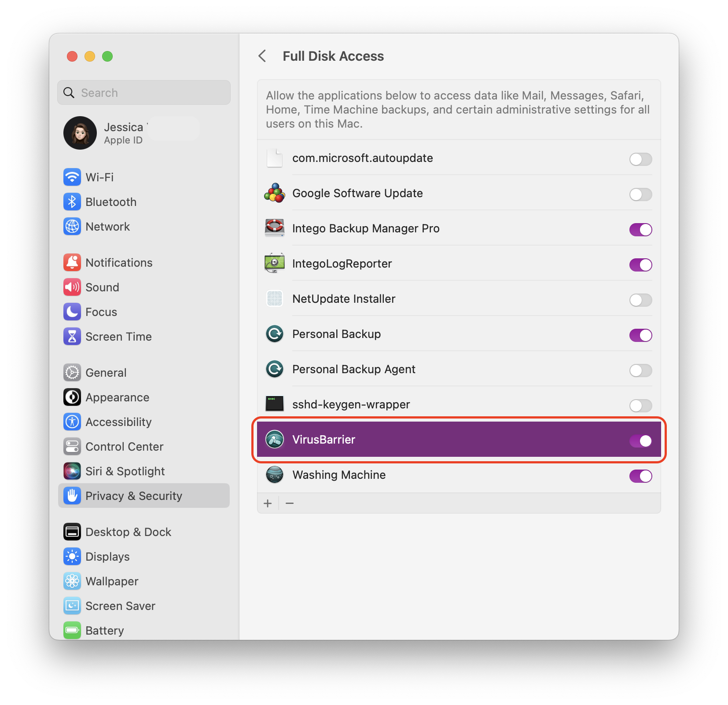Click the Jessica profile avatar
This screenshot has width=728, height=705.
pyautogui.click(x=80, y=133)
